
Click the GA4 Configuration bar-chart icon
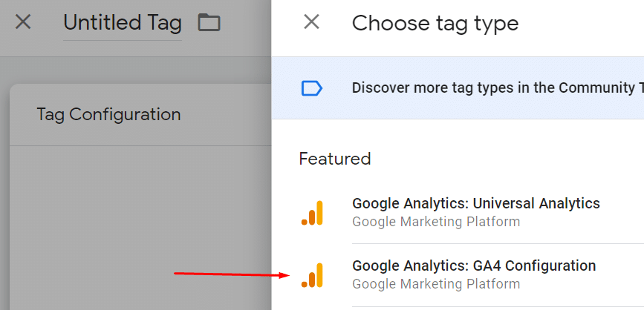click(313, 275)
